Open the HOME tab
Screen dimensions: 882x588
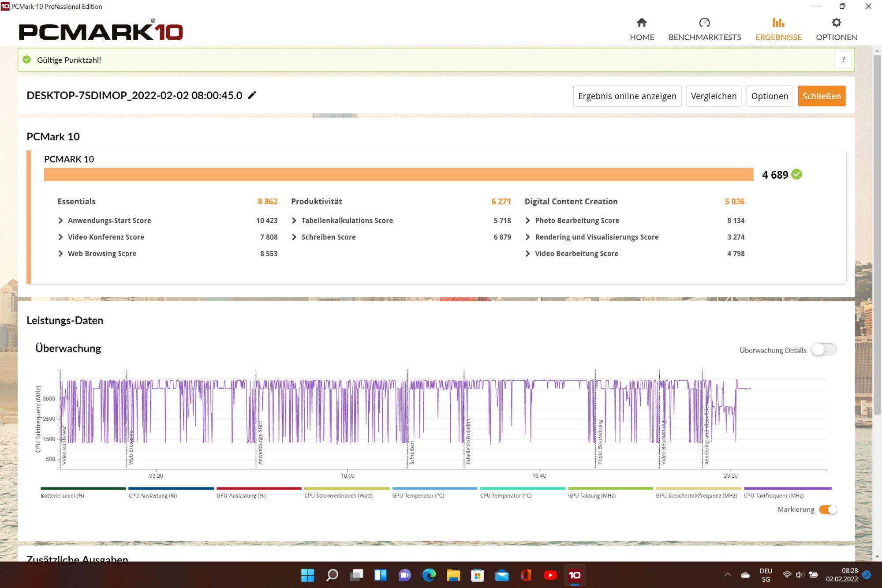pos(642,30)
